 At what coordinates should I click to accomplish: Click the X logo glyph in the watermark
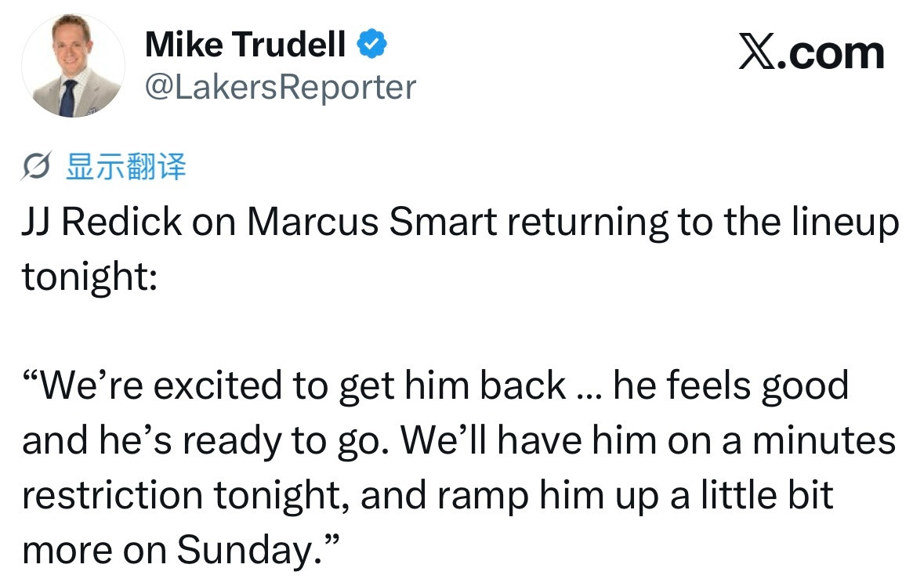coord(756,53)
